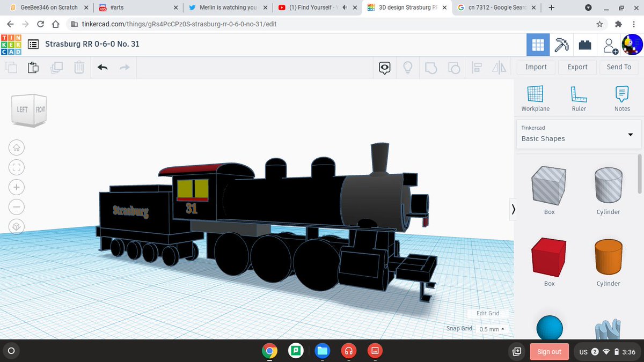Screen dimensions: 644x362
Task: Click the Undo arrow
Action: 103,67
